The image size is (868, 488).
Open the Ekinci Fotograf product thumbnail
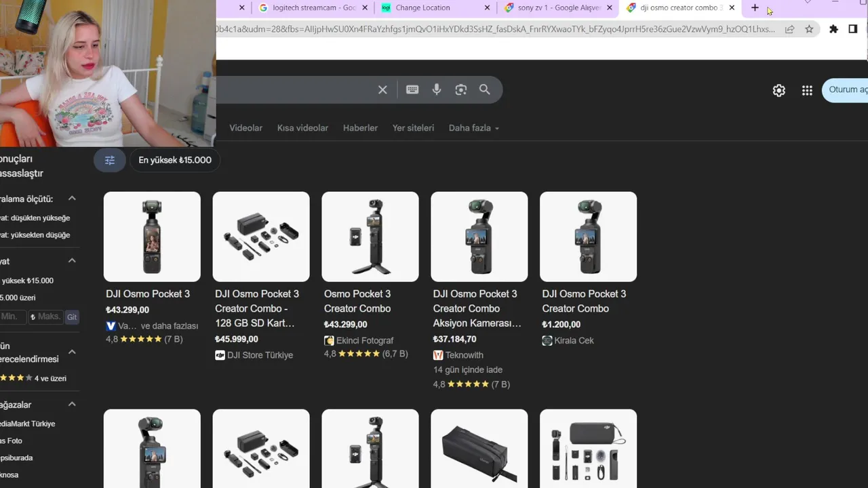pyautogui.click(x=370, y=237)
